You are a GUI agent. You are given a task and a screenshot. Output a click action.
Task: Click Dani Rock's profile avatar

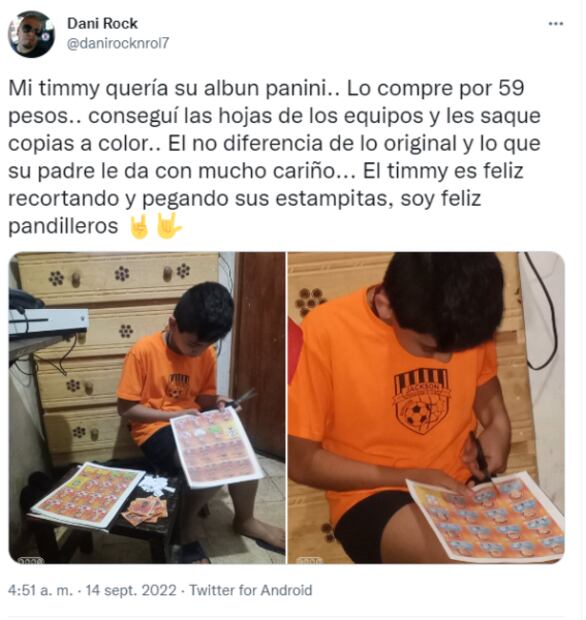coord(32,35)
